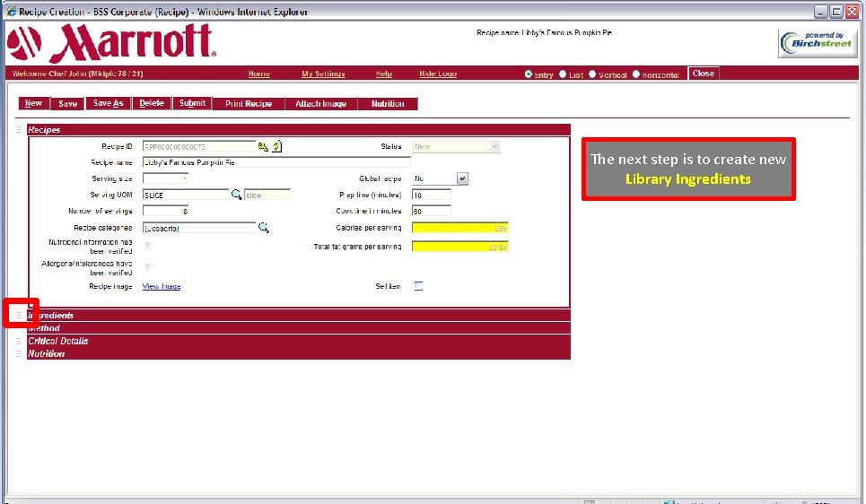Toggle the Sell item checkbox
866x504 pixels.
point(418,286)
